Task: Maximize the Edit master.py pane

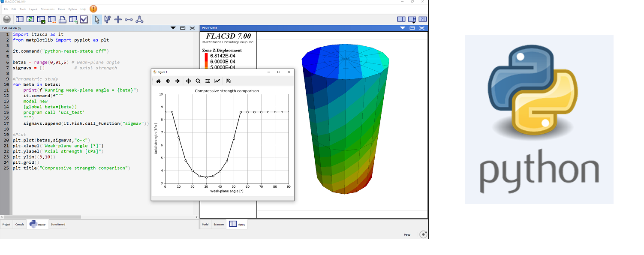Action: pyautogui.click(x=183, y=28)
